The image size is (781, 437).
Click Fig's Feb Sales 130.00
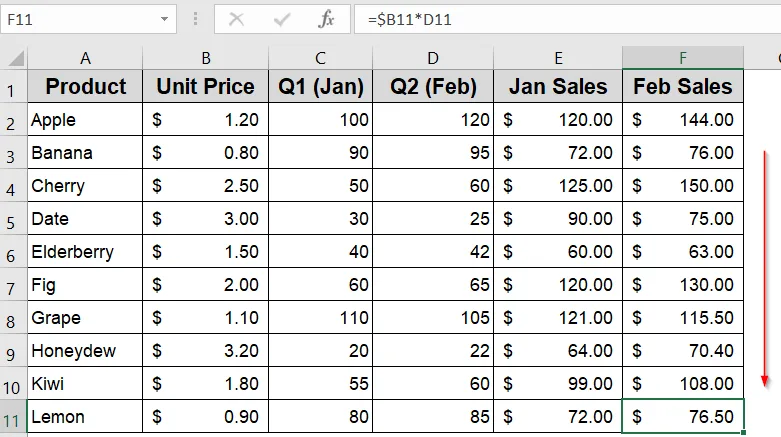tap(683, 285)
